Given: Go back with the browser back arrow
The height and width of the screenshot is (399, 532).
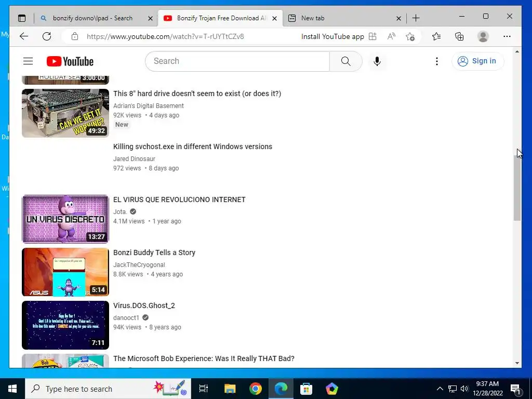Looking at the screenshot, I should tap(24, 36).
